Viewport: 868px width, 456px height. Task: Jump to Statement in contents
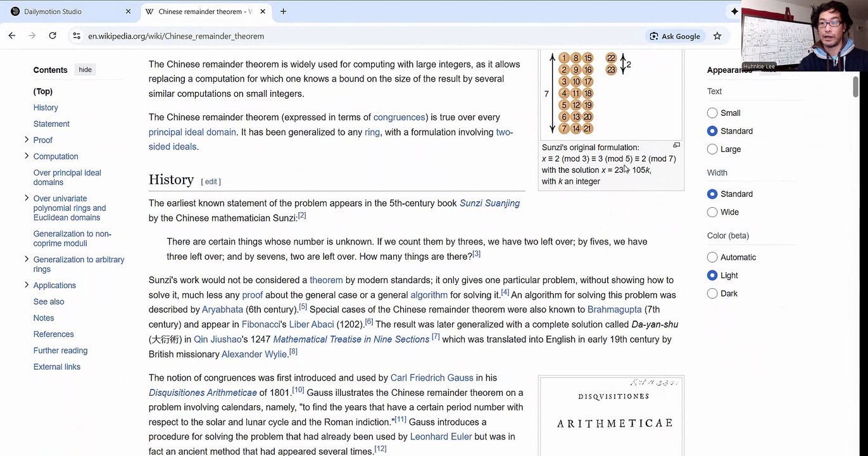coord(51,124)
